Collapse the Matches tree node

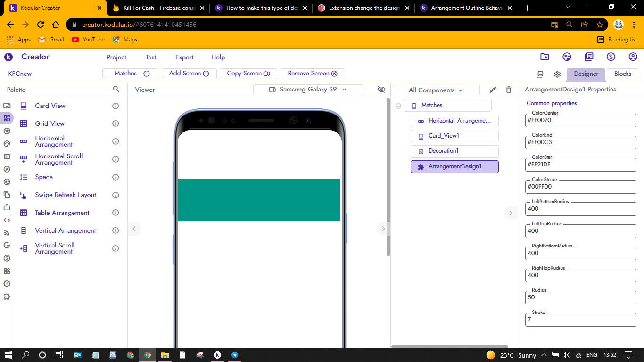pyautogui.click(x=398, y=106)
